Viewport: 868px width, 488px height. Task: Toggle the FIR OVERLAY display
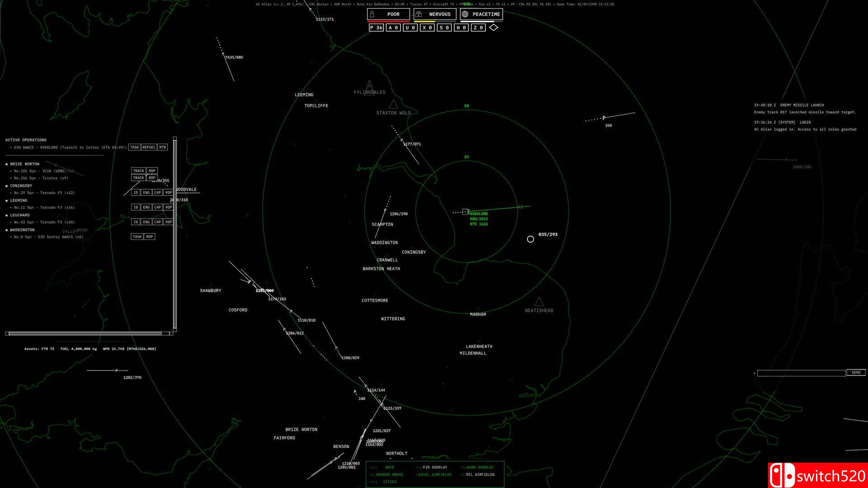[x=435, y=467]
